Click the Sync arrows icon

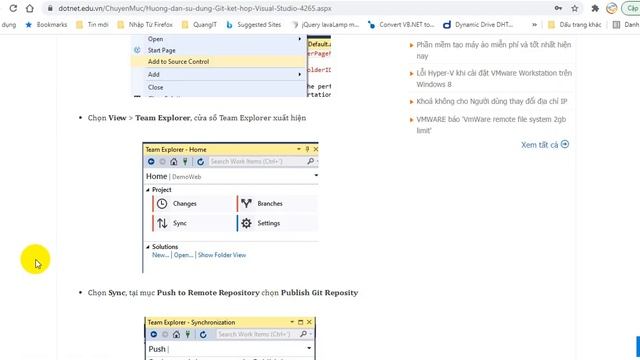pyautogui.click(x=162, y=223)
